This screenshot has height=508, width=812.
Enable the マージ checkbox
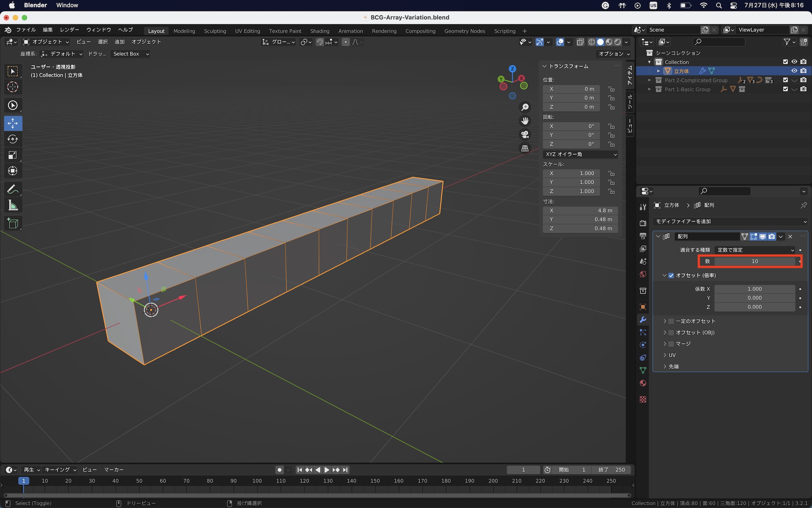(x=671, y=344)
